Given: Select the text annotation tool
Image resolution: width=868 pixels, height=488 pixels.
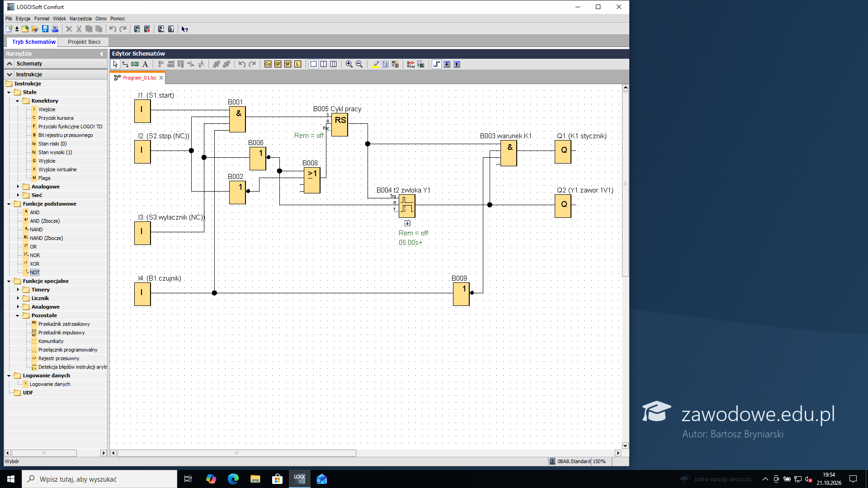Looking at the screenshot, I should [145, 64].
